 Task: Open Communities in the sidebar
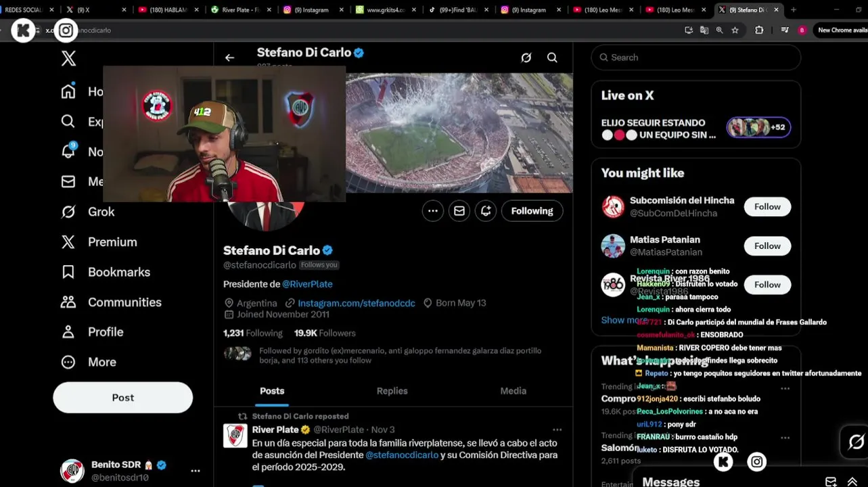(x=111, y=302)
